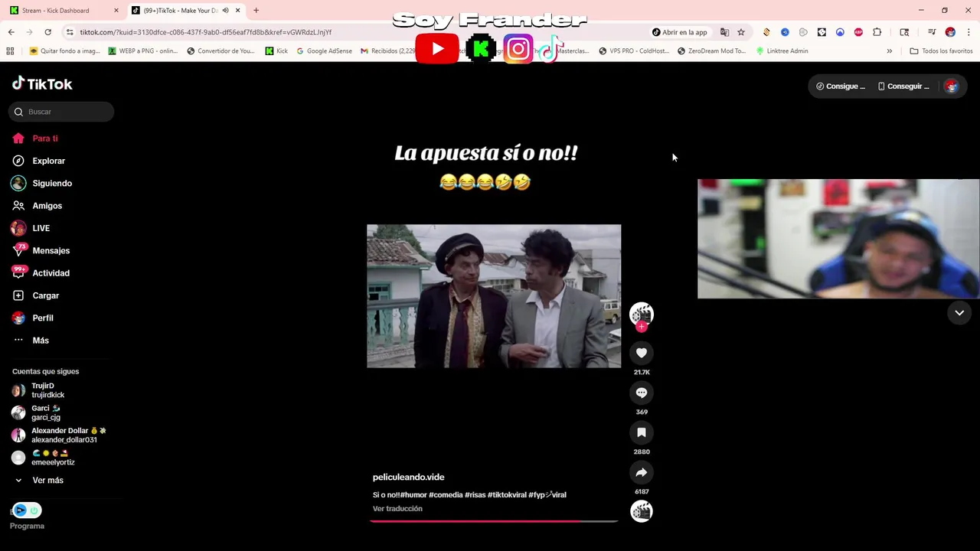Open the Chrome profile avatar
The height and width of the screenshot is (551, 980).
950,32
